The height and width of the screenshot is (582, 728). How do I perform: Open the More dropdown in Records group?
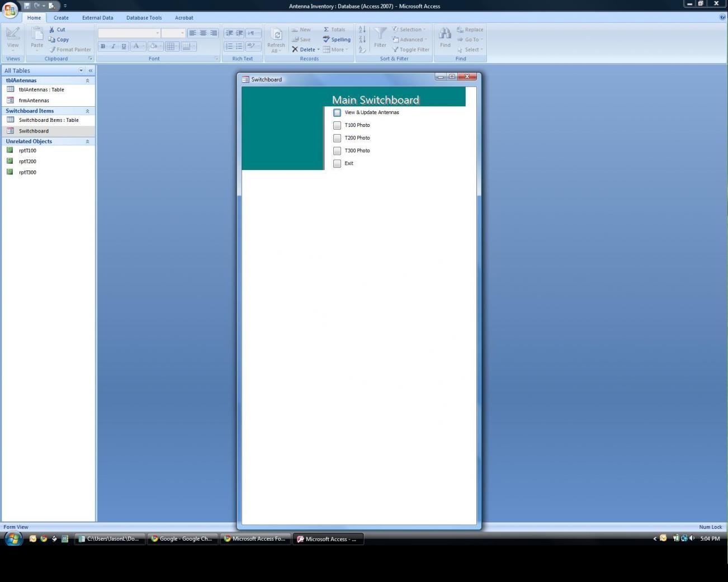pyautogui.click(x=335, y=50)
